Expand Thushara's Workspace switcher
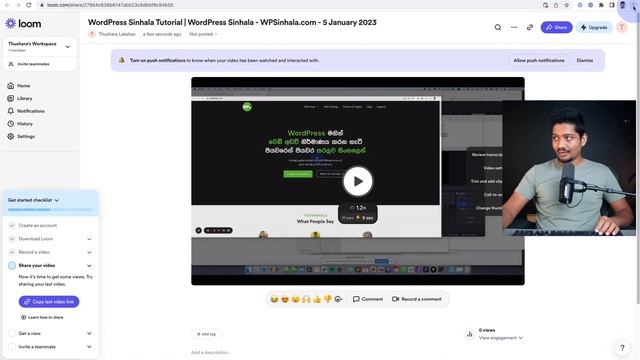The image size is (640, 360). tap(67, 47)
